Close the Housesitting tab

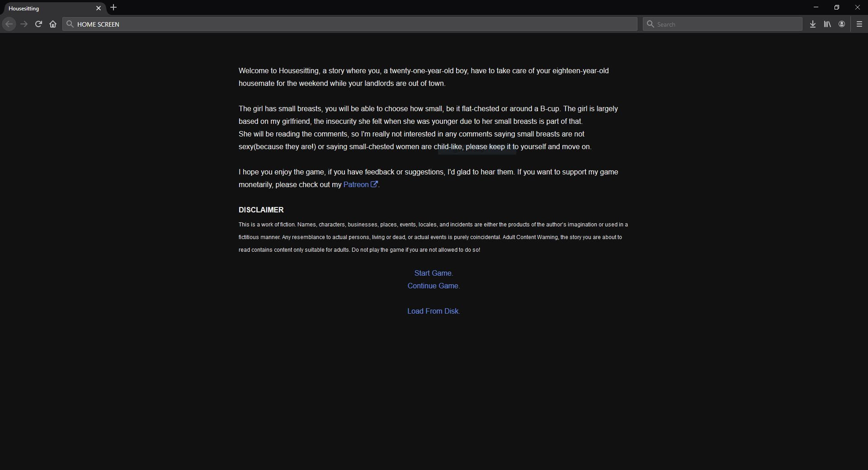tap(99, 8)
